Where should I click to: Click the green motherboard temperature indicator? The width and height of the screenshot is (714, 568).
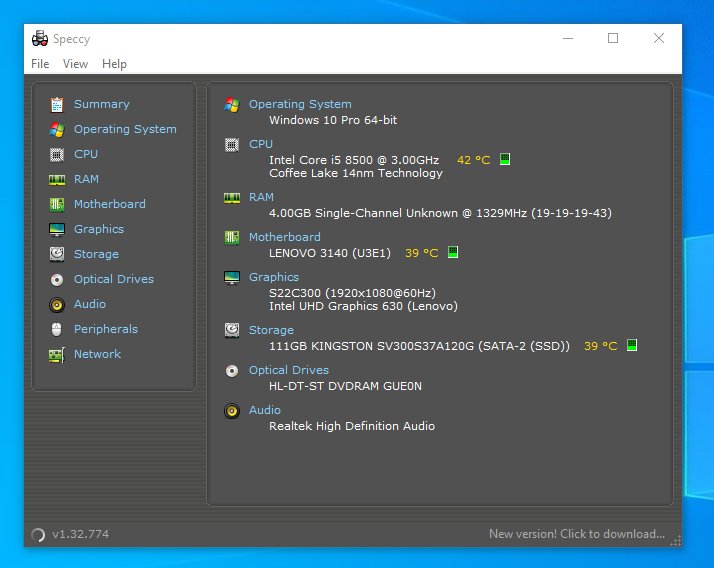coord(453,252)
